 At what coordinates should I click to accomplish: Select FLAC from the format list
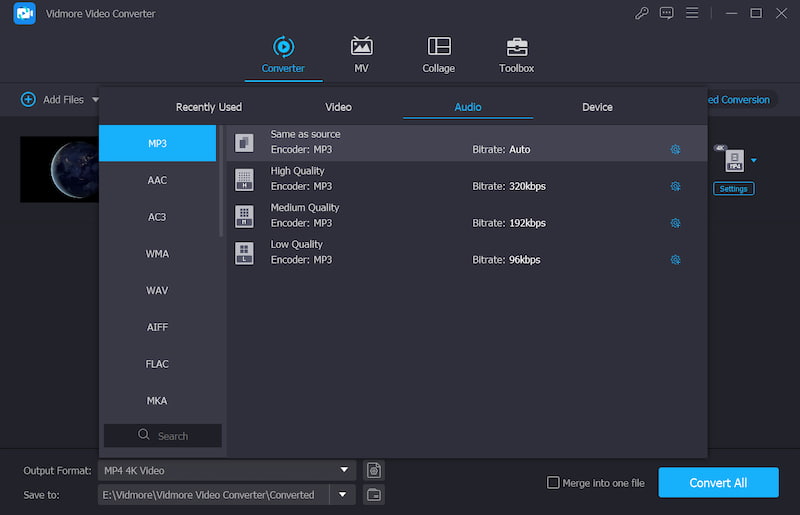point(157,364)
